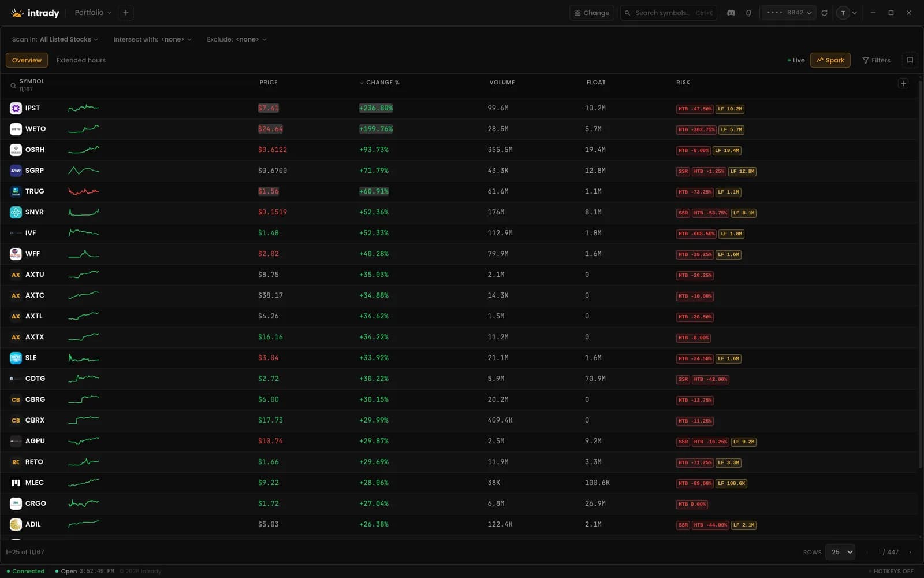924x578 pixels.
Task: Click the IPST ticker logo
Action: [x=16, y=108]
